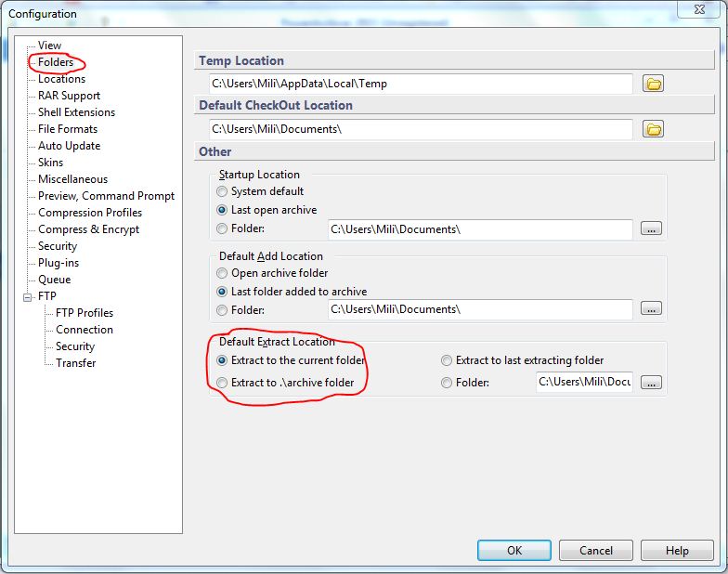
Task: Open Compress & Encrypt settings
Action: point(89,229)
